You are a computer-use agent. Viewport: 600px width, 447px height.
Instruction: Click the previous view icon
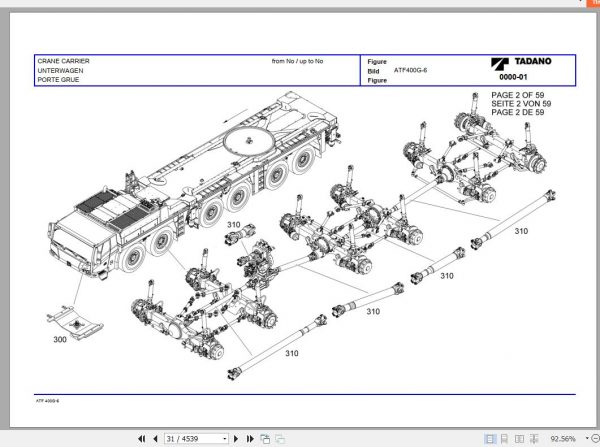(265, 439)
